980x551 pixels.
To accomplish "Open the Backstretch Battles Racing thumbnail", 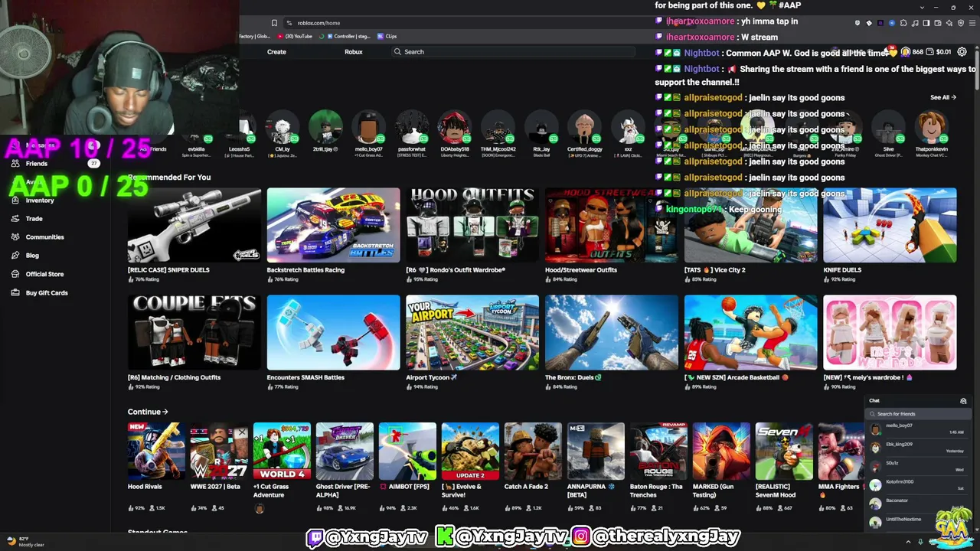I will [x=333, y=225].
